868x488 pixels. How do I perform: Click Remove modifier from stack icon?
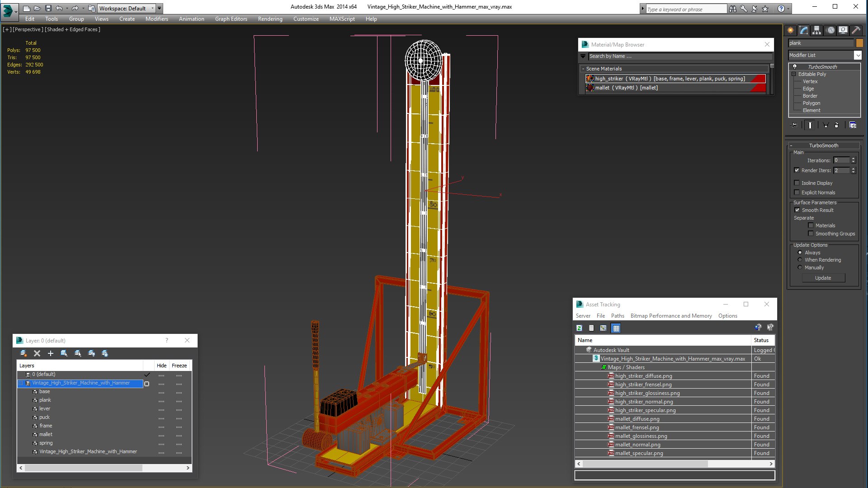(x=836, y=125)
